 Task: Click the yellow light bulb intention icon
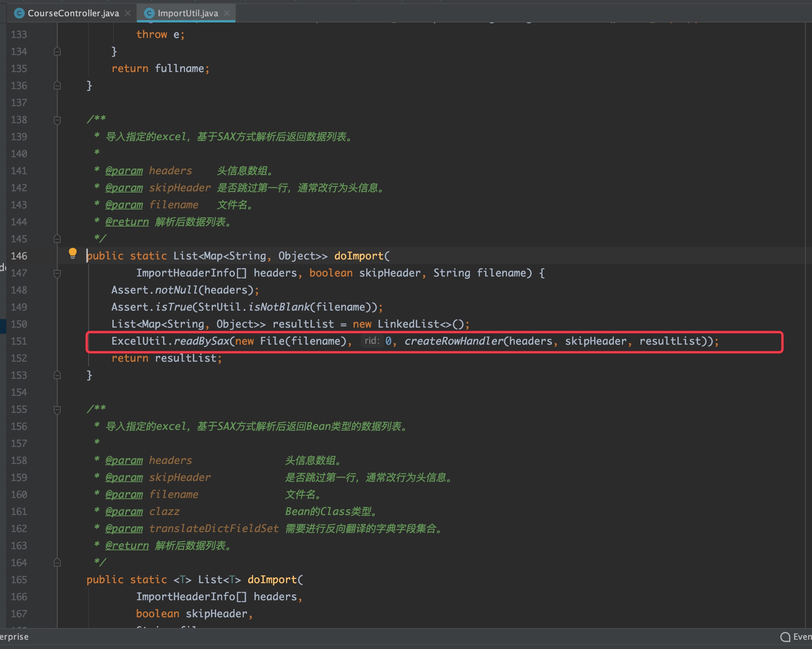72,253
